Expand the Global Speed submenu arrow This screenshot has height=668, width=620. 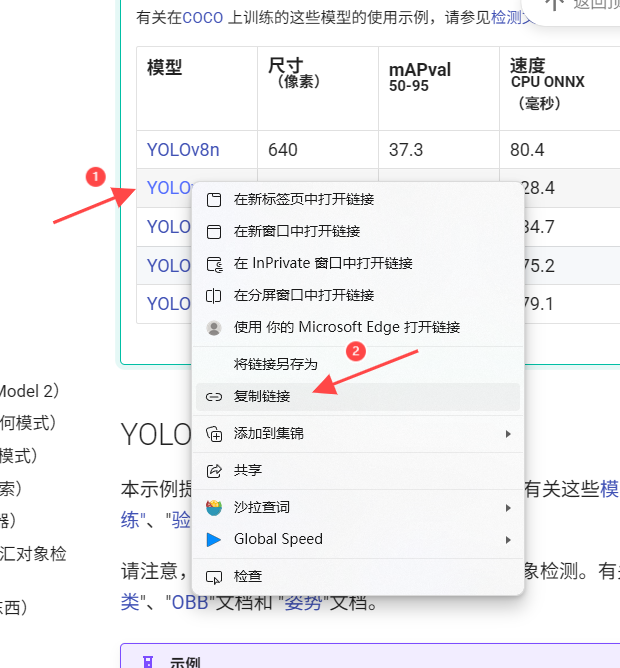click(x=508, y=540)
